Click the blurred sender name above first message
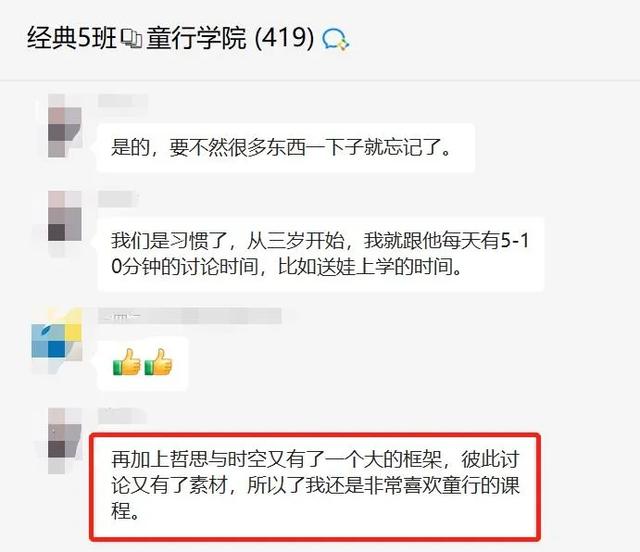This screenshot has height=552, width=640. pyautogui.click(x=122, y=101)
